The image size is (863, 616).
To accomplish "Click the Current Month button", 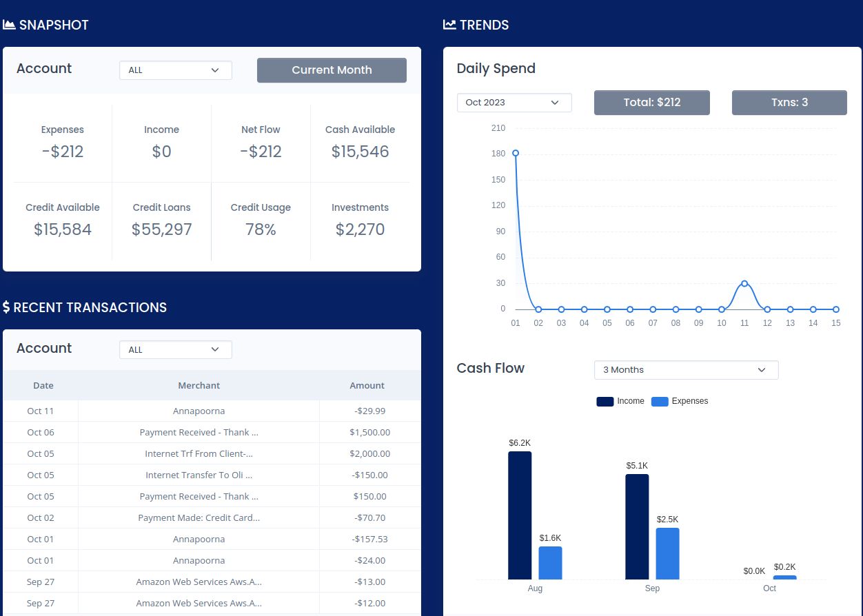I will [332, 70].
